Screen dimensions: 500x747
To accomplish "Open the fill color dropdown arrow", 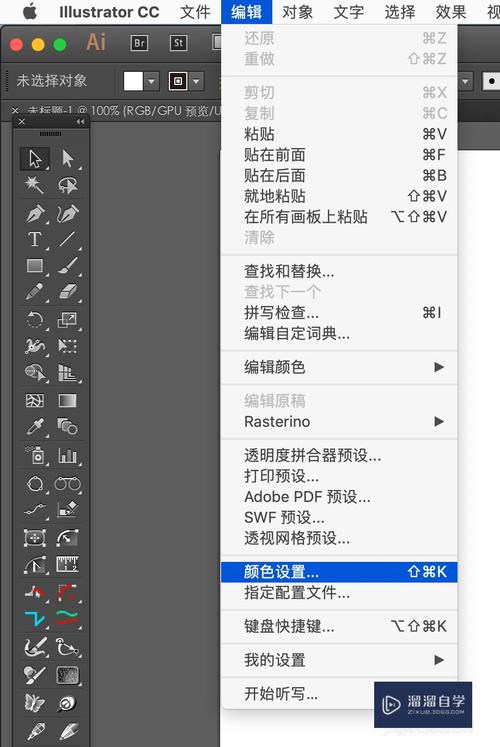I will click(x=151, y=81).
